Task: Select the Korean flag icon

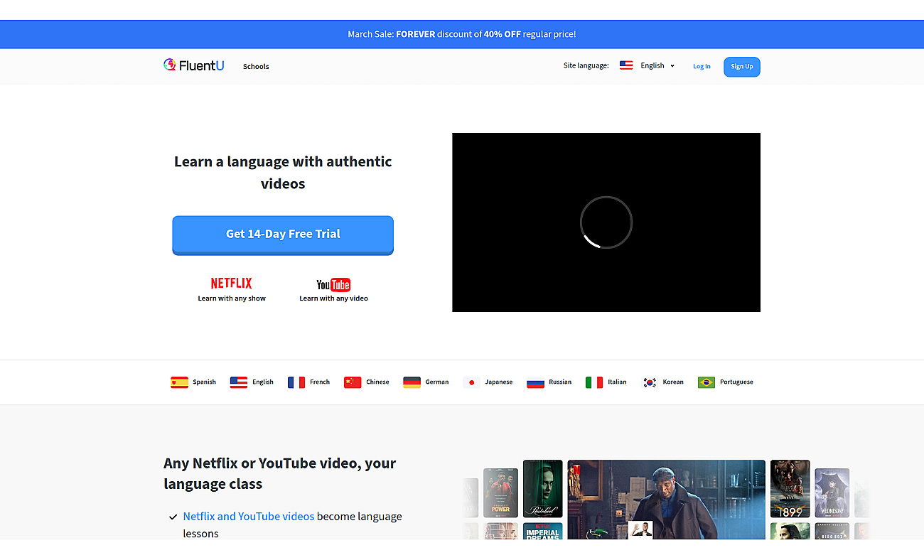Action: [650, 382]
